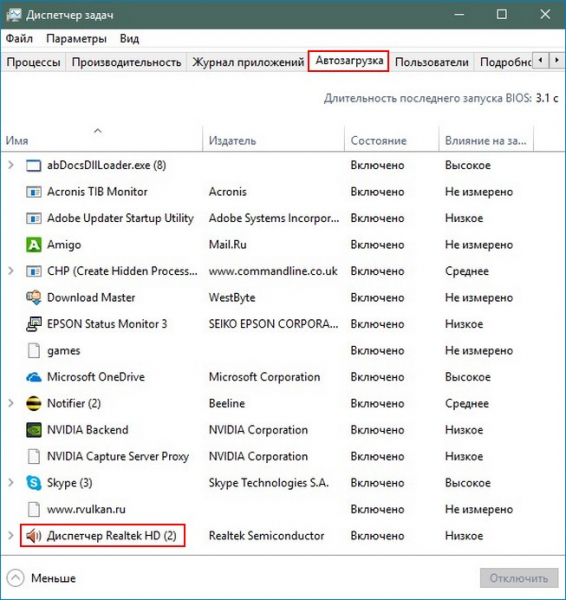Select the EPSON Status Monitor 3 icon
The height and width of the screenshot is (600, 566).
tap(33, 324)
